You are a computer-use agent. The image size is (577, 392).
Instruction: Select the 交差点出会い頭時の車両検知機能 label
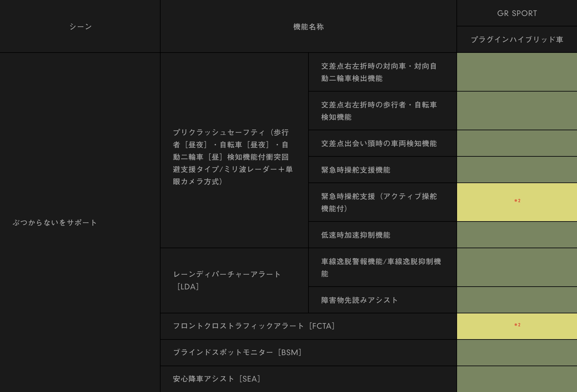[x=379, y=143]
